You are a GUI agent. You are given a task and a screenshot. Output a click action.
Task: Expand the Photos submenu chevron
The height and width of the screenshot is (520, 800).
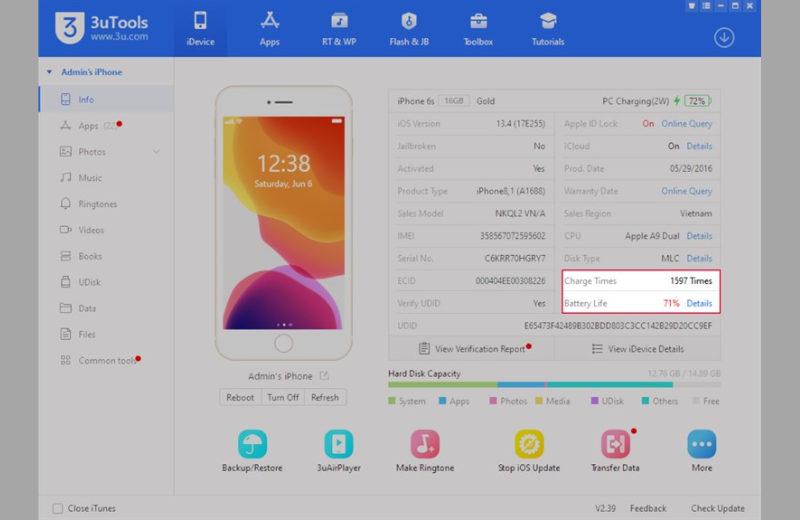[156, 152]
